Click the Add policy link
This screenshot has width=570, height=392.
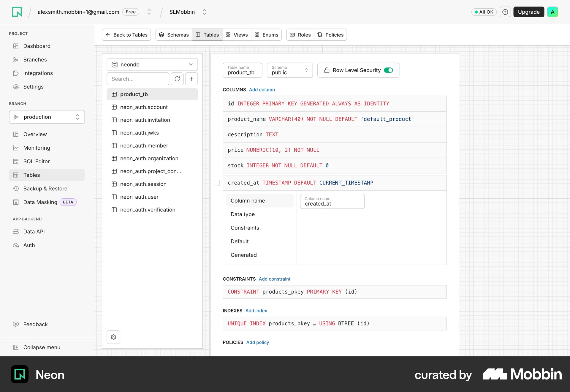tap(258, 342)
